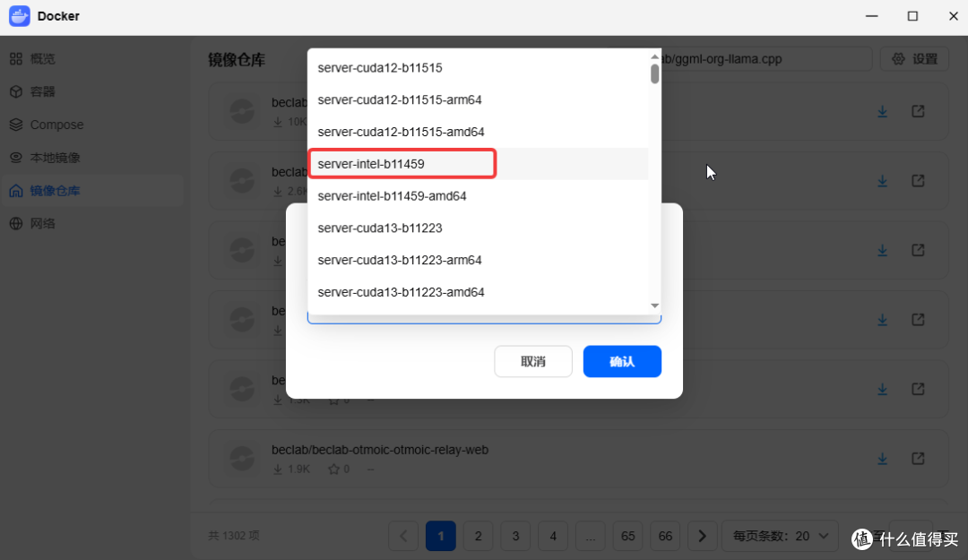Click the beclab-otmoic-otmoic-relay-web image name
Viewport: 968px width, 560px height.
380,450
